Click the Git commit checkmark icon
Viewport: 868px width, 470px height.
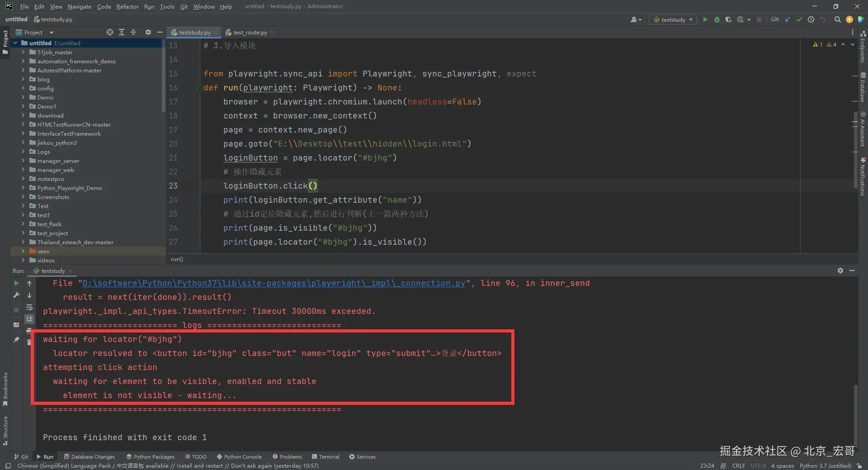click(x=799, y=19)
